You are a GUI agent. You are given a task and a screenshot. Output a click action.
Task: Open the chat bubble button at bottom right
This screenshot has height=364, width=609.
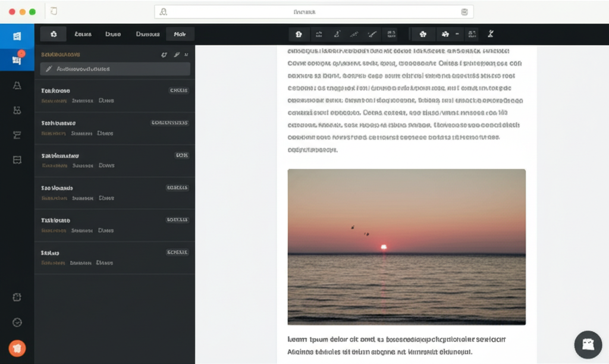pos(588,345)
